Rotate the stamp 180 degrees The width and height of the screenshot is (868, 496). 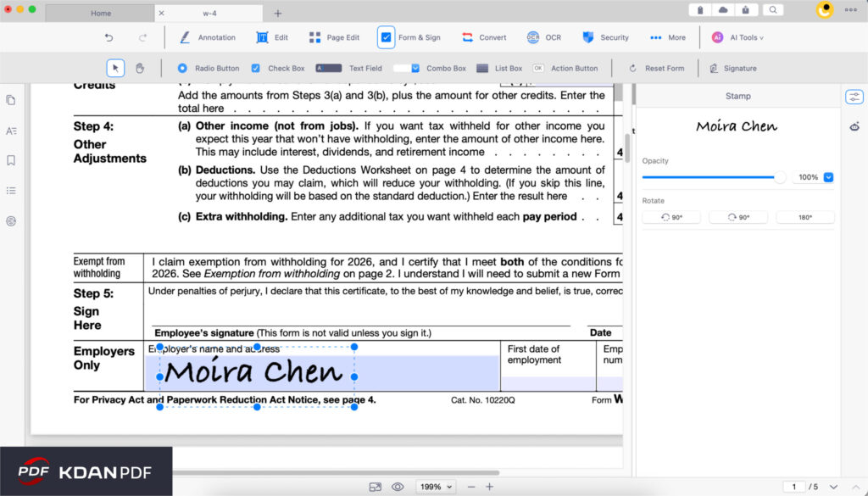[804, 216]
